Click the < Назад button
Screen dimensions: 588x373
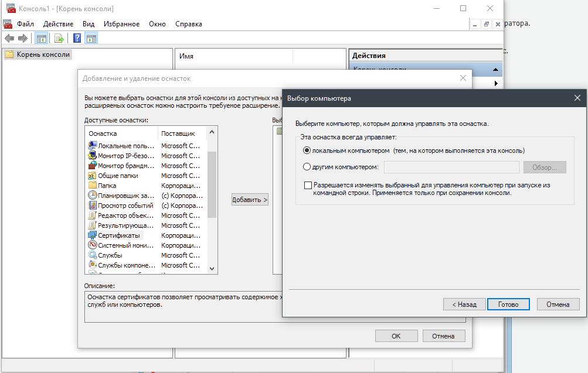tap(464, 304)
